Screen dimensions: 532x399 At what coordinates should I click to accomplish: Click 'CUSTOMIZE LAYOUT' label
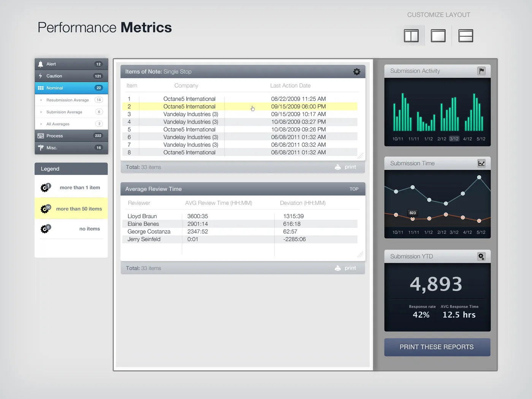coord(439,15)
